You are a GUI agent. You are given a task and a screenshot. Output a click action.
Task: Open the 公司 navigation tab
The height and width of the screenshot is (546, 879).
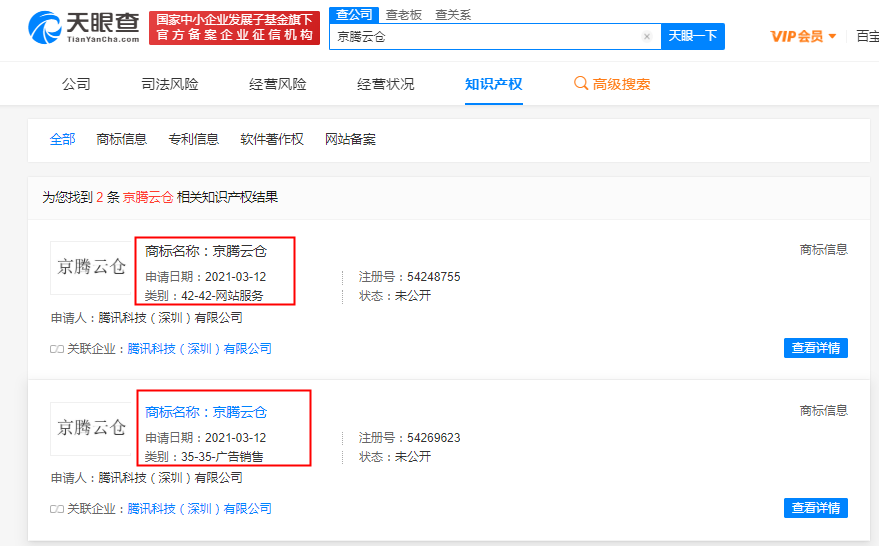(x=76, y=84)
